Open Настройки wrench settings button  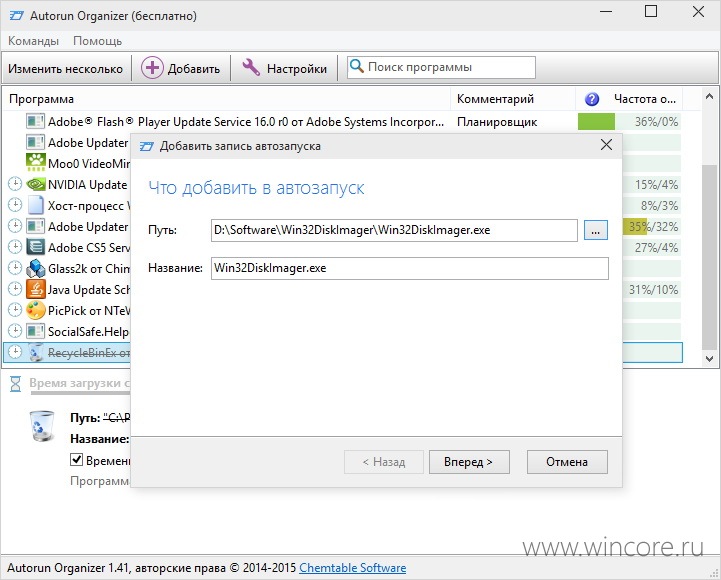tap(284, 69)
